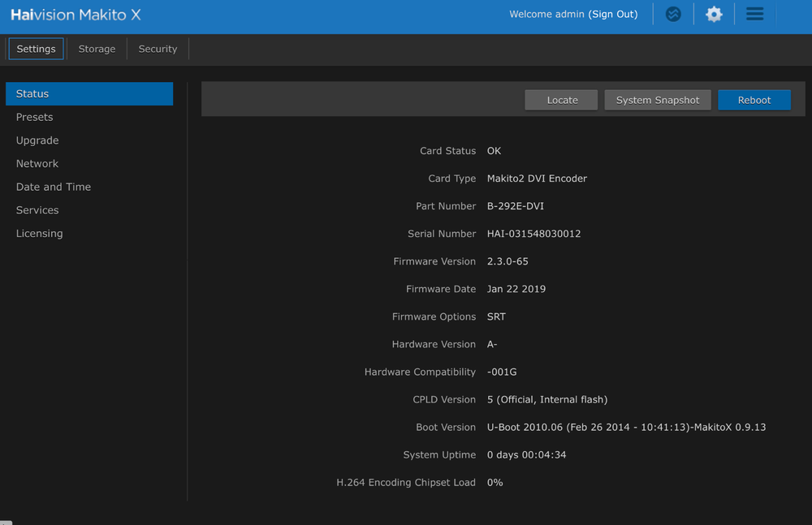Sign out of the admin account

(x=613, y=15)
